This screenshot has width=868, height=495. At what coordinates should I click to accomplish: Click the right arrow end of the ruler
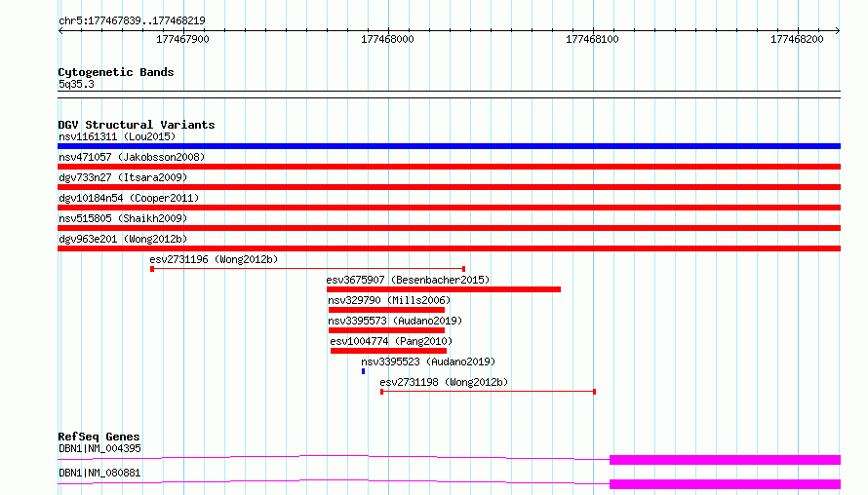click(x=838, y=30)
